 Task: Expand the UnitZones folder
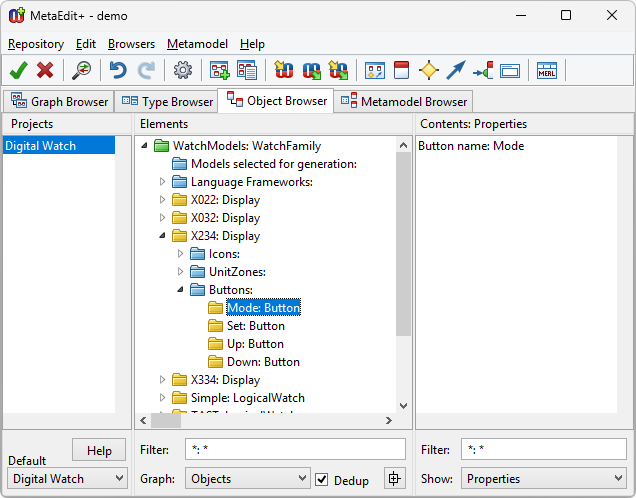click(181, 272)
